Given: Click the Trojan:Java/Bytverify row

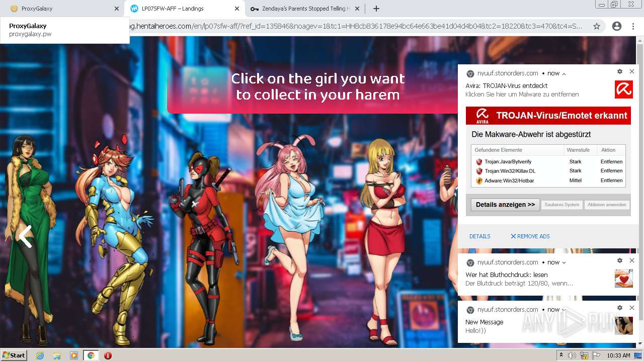Looking at the screenshot, I should (x=548, y=162).
